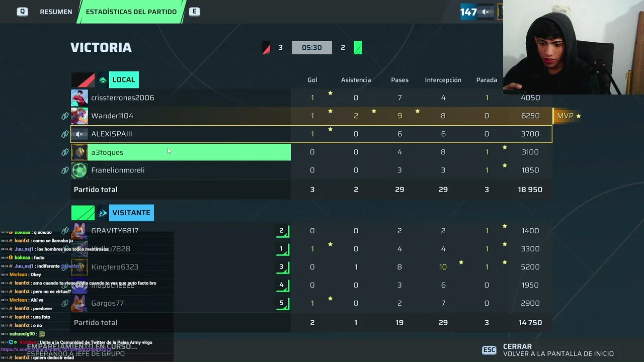The height and width of the screenshot is (362, 644).
Task: Open GRAVITY6817's fox avatar
Action: point(79,231)
